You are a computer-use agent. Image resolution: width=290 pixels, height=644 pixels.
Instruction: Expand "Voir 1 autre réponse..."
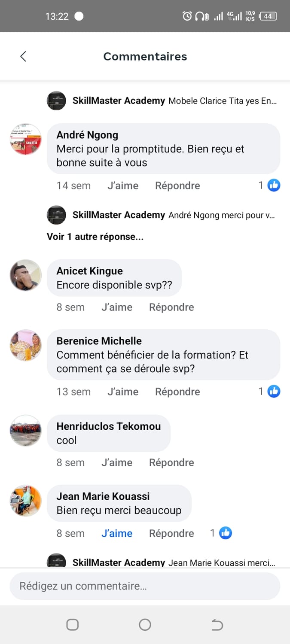coord(95,237)
